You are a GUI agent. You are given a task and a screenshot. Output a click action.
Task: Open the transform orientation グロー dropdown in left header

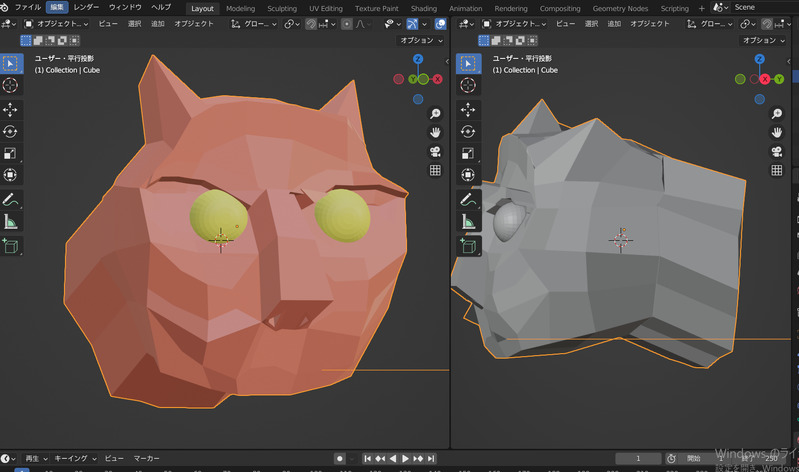tap(255, 23)
